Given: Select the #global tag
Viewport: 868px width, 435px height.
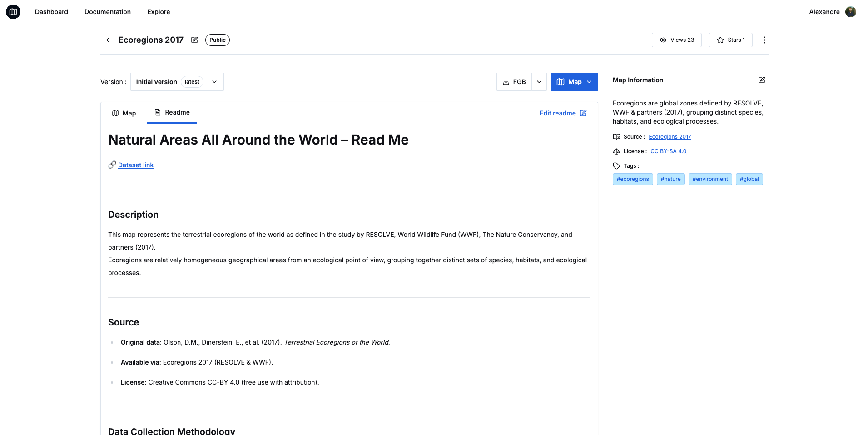Looking at the screenshot, I should coord(749,179).
